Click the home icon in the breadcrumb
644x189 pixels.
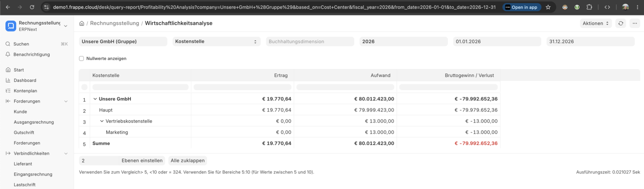click(x=82, y=23)
